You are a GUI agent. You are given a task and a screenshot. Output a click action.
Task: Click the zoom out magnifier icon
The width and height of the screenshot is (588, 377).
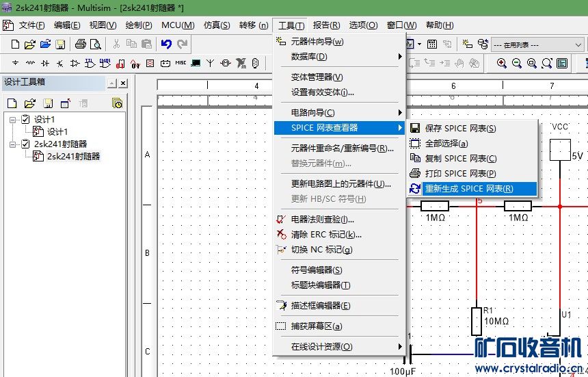tap(517, 64)
